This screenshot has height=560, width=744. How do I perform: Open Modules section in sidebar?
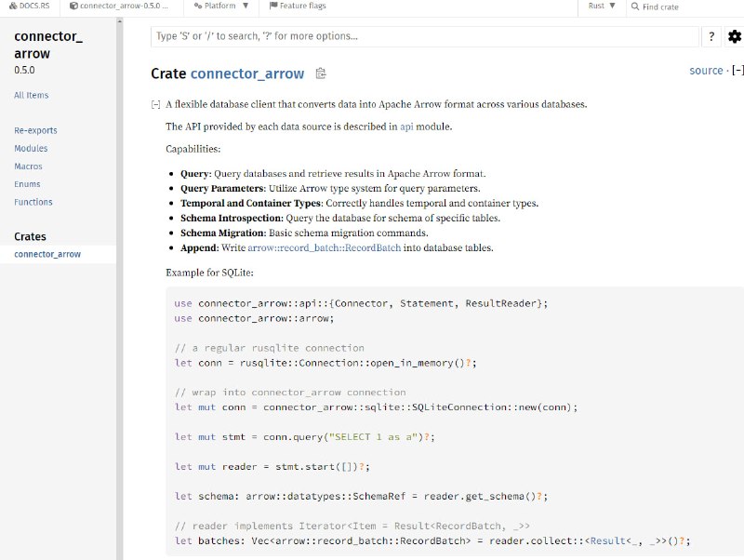coord(31,149)
